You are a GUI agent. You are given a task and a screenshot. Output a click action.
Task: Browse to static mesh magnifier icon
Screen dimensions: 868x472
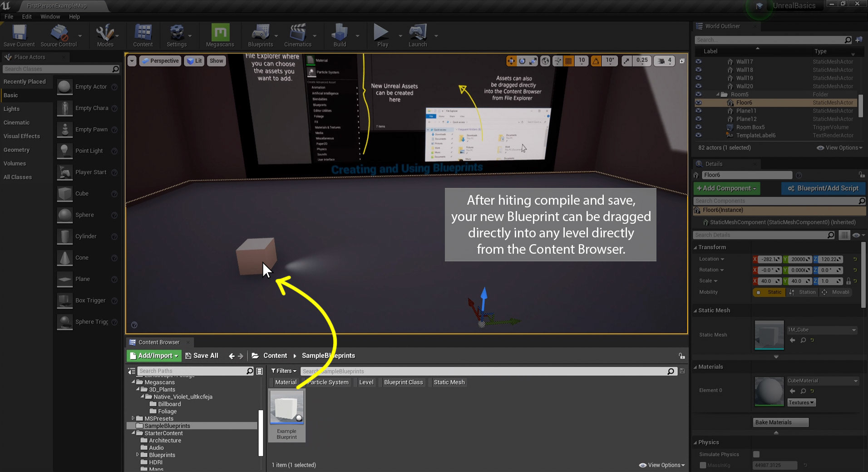click(x=803, y=340)
